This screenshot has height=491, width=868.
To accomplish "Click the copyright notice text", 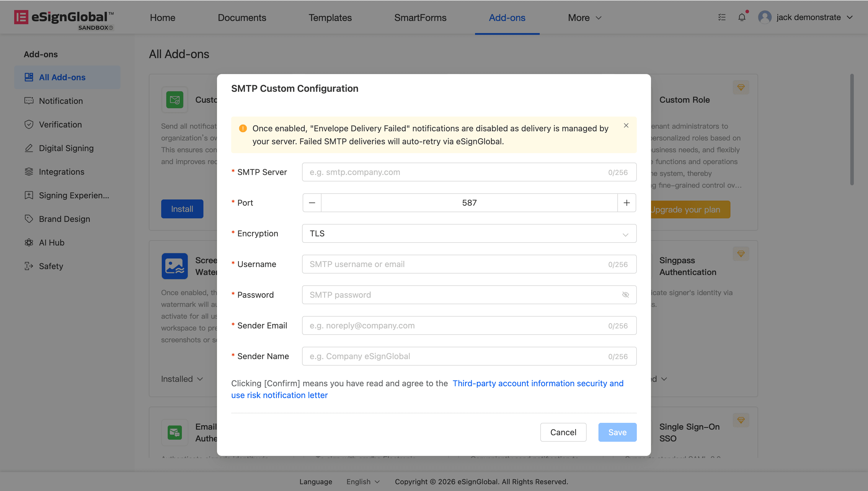I will (x=482, y=482).
